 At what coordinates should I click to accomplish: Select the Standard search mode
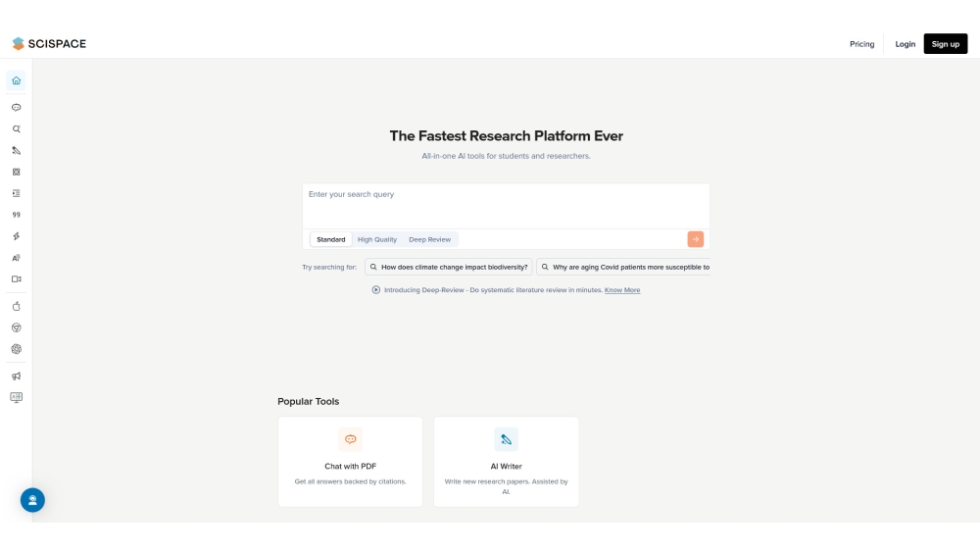coord(331,239)
